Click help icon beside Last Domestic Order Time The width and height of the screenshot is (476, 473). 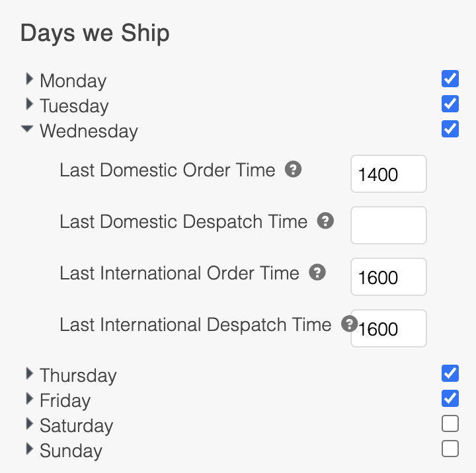point(293,169)
